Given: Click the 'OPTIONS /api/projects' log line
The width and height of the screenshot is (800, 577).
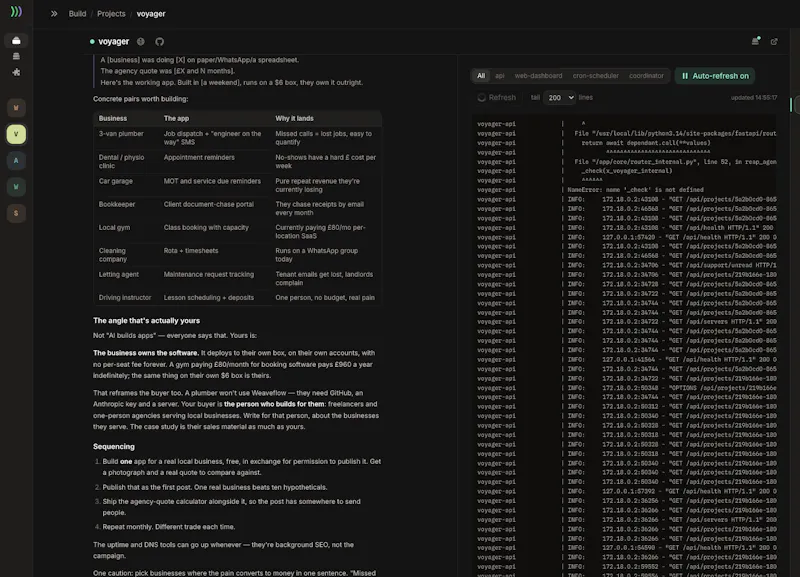Looking at the screenshot, I should [627, 388].
